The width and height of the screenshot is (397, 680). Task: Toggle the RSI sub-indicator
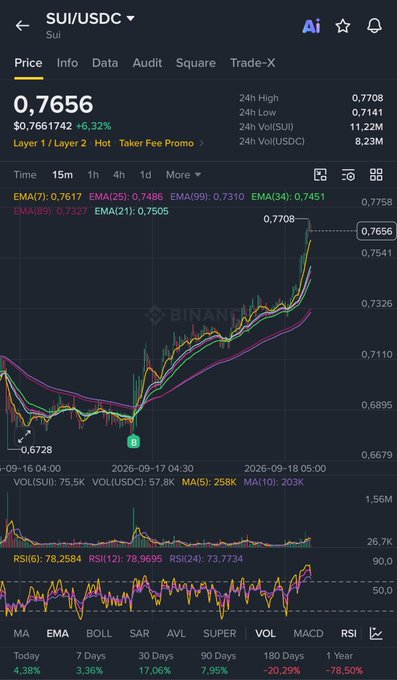coord(348,634)
